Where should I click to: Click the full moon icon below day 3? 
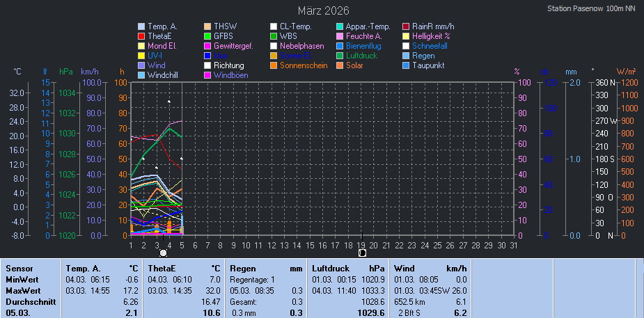click(x=163, y=253)
